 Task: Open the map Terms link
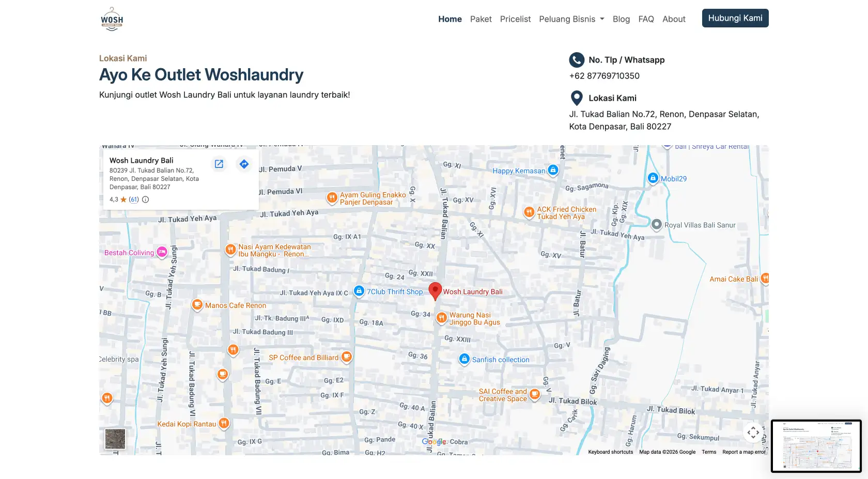[x=709, y=452]
